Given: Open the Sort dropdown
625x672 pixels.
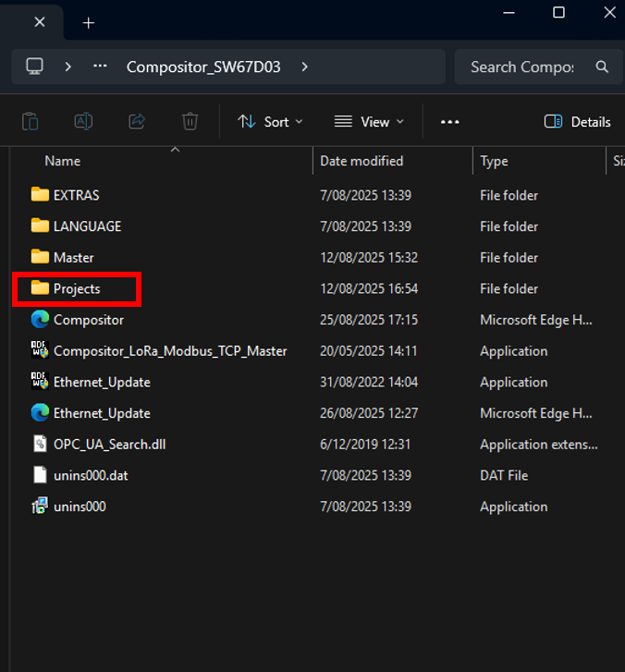Looking at the screenshot, I should (271, 122).
